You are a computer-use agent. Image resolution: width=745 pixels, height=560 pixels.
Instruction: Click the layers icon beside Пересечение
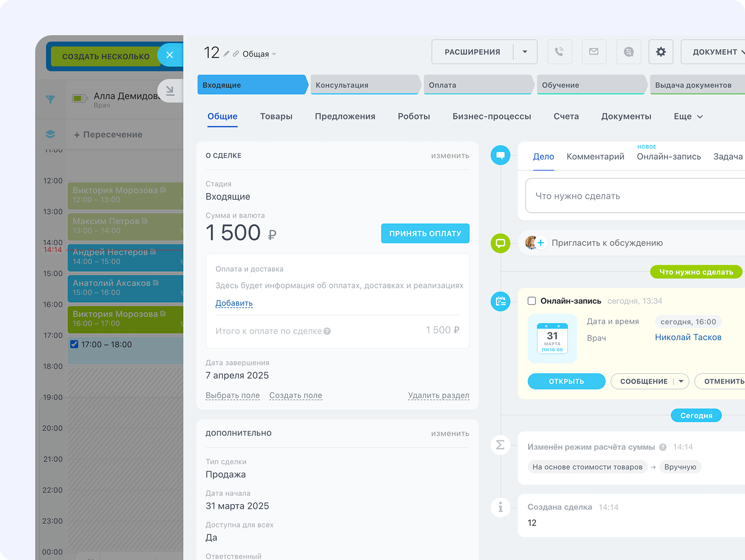[x=50, y=134]
